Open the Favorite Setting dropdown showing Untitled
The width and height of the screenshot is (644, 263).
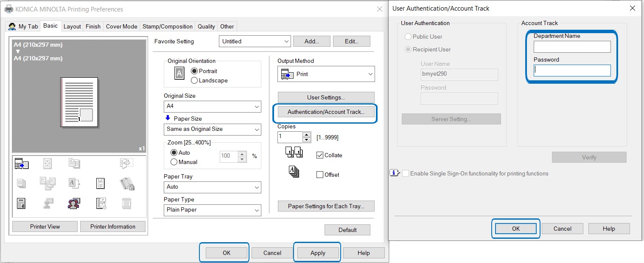click(x=255, y=41)
